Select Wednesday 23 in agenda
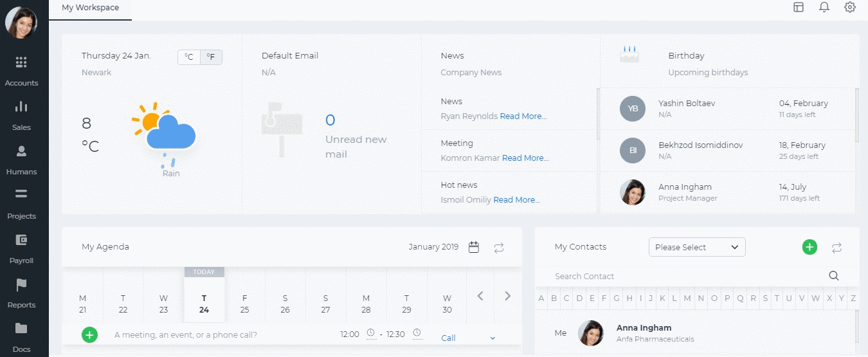The width and height of the screenshot is (868, 357). (x=163, y=304)
